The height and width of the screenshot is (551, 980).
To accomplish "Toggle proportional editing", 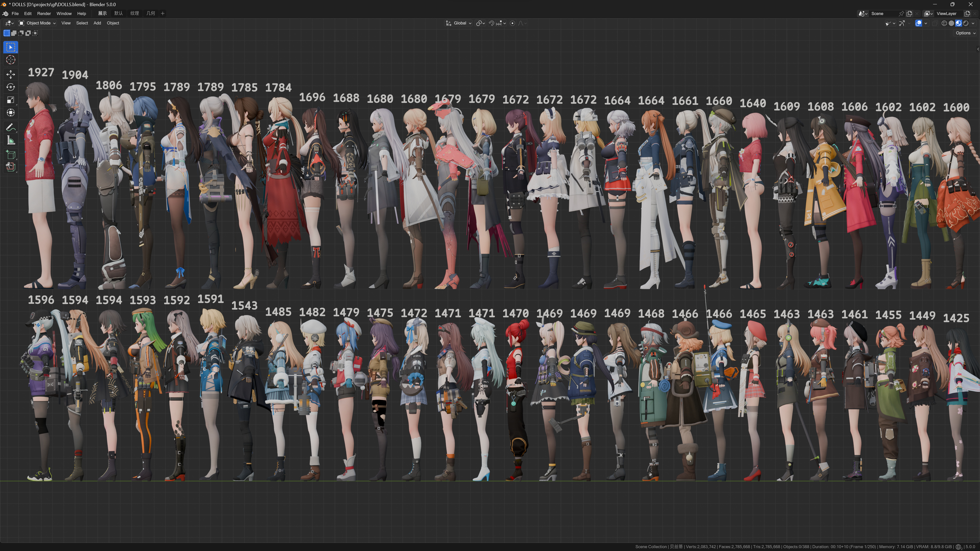I will 512,23.
